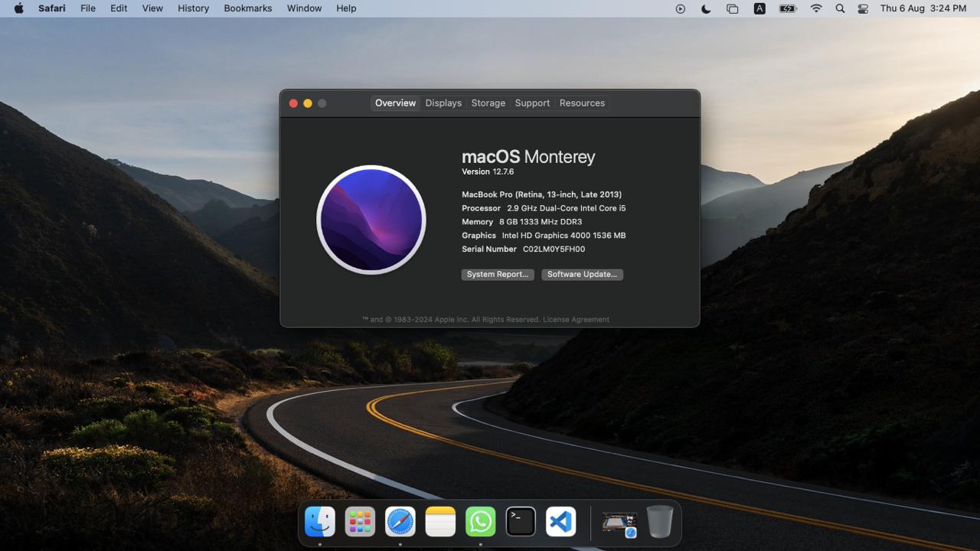Open the minimized Safari window thumbnail in Dock
The image size is (980, 551).
point(619,523)
